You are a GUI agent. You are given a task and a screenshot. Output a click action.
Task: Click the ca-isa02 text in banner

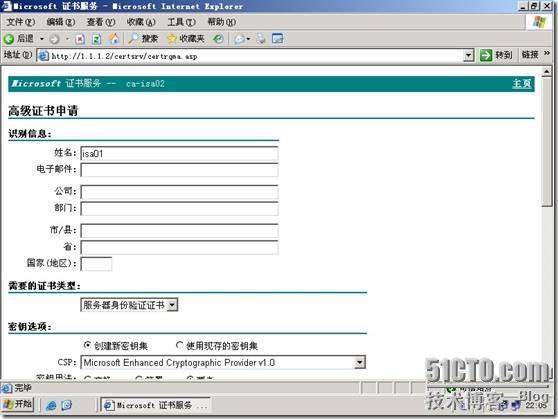pos(145,84)
